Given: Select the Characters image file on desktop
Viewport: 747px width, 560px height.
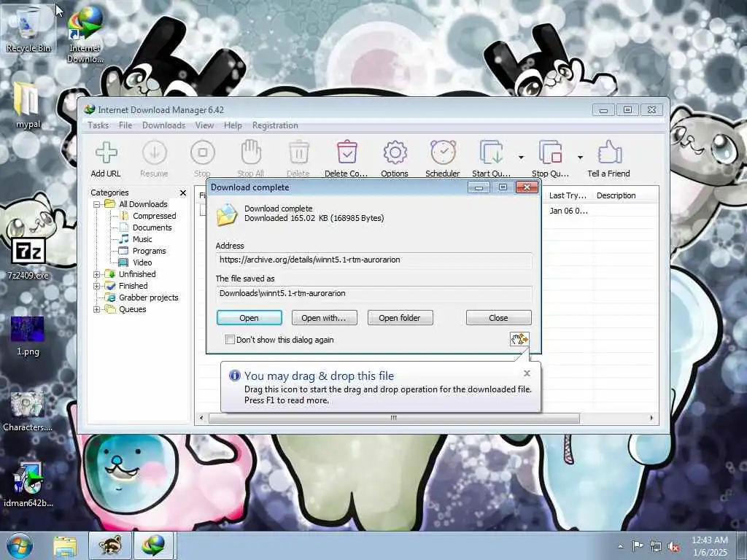Looking at the screenshot, I should (x=28, y=413).
